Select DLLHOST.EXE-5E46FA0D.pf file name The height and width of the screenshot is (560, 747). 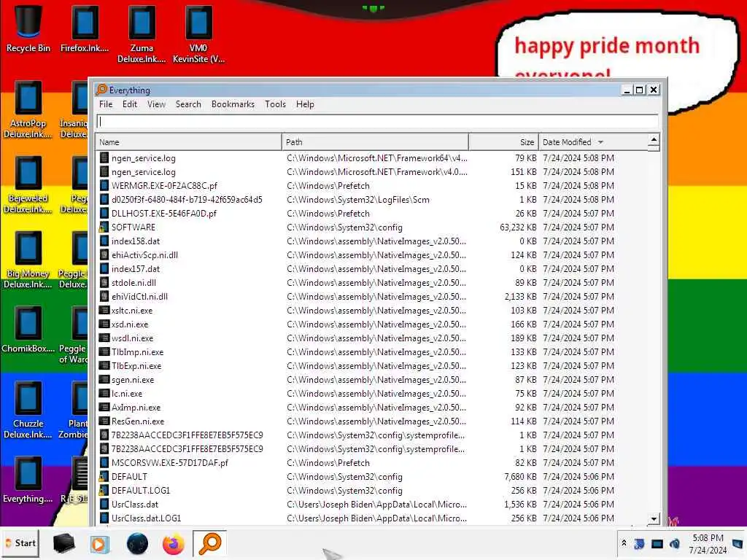pyautogui.click(x=164, y=214)
